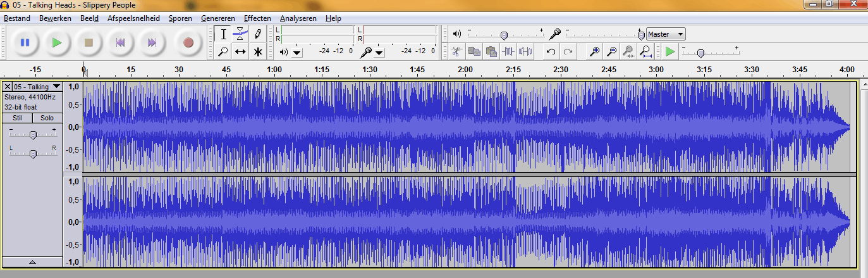Click the upper channel vertical amplitude scale
The height and width of the screenshot is (278, 868).
tap(73, 127)
